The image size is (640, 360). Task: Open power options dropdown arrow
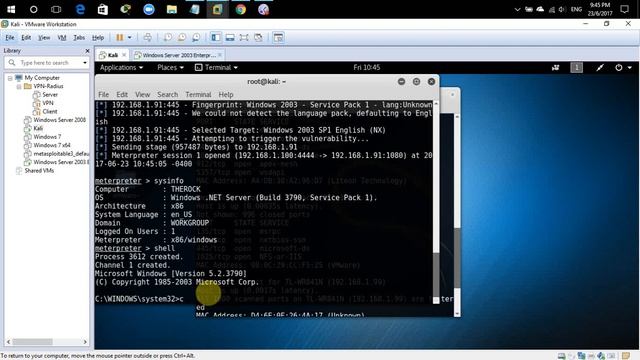click(x=129, y=38)
